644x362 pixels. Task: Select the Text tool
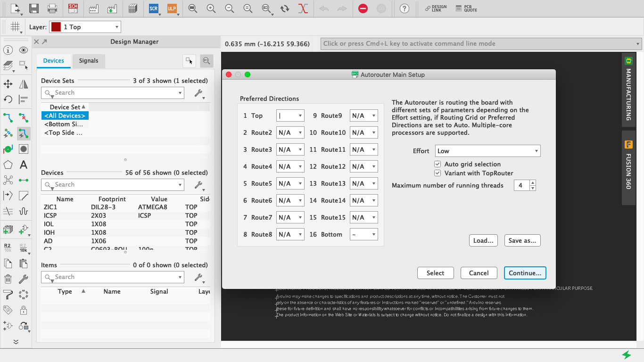tap(24, 165)
